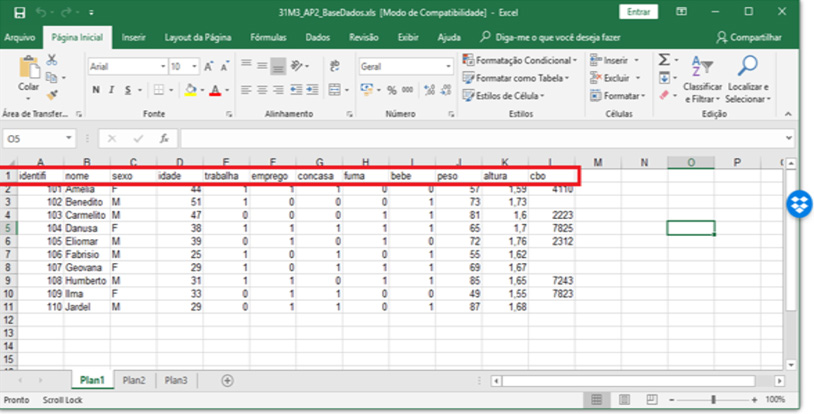
Task: Switch to the Dados tab
Action: point(318,37)
